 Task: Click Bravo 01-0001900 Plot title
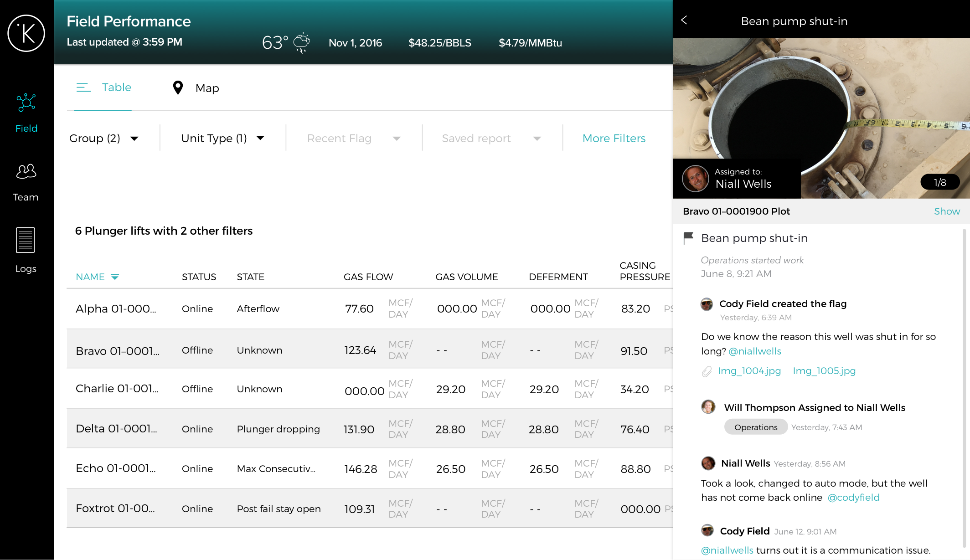click(736, 211)
